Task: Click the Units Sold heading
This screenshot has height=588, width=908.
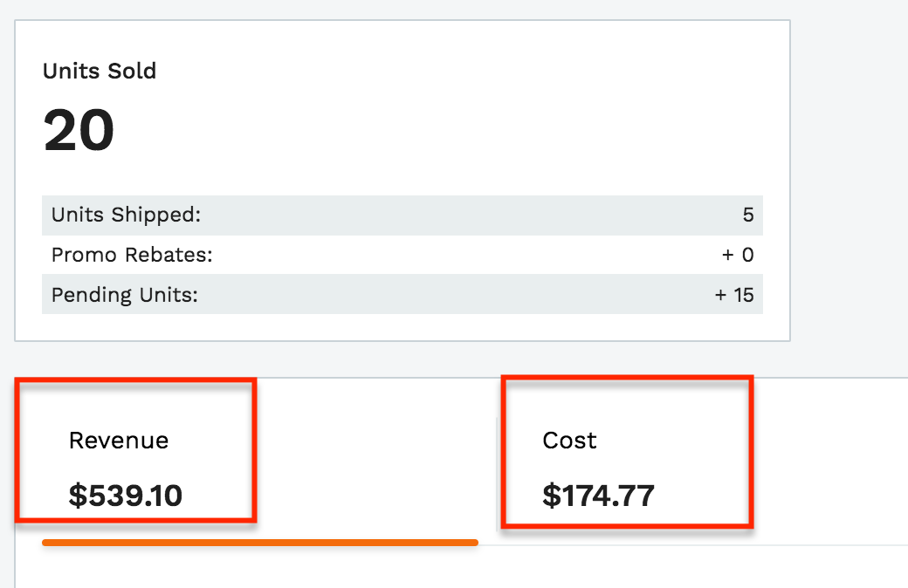Action: click(x=100, y=71)
